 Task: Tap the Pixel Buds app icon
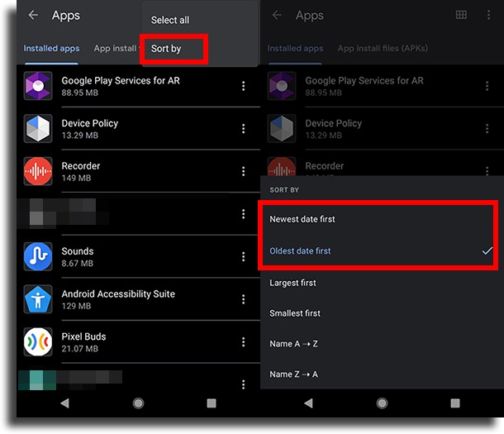coord(38,342)
